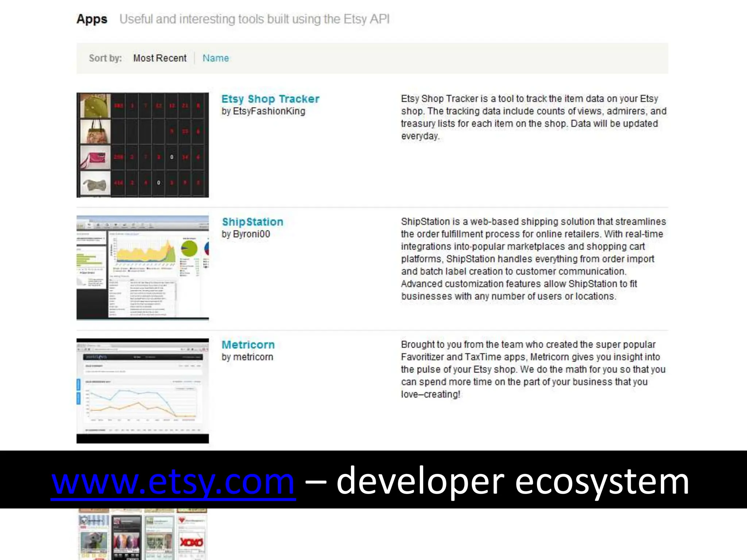The width and height of the screenshot is (747, 560).
Task: Open the Metricorn app title link
Action: (x=248, y=345)
